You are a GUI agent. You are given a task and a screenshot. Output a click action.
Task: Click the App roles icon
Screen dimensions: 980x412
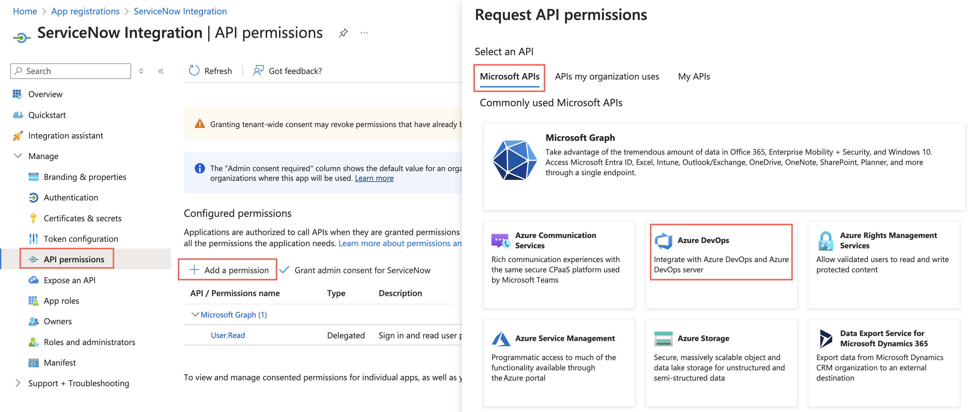pos(33,301)
